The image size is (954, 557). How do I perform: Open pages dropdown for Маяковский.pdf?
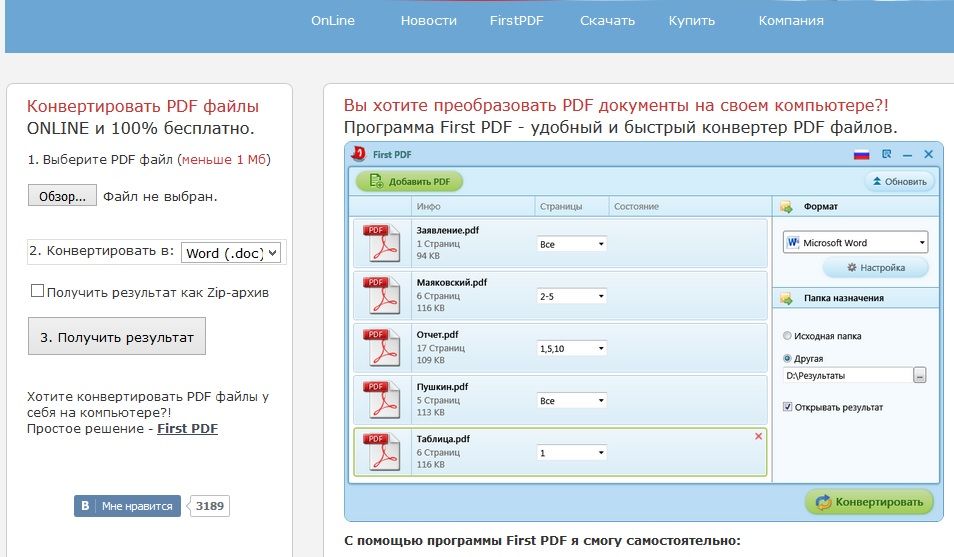coord(571,296)
